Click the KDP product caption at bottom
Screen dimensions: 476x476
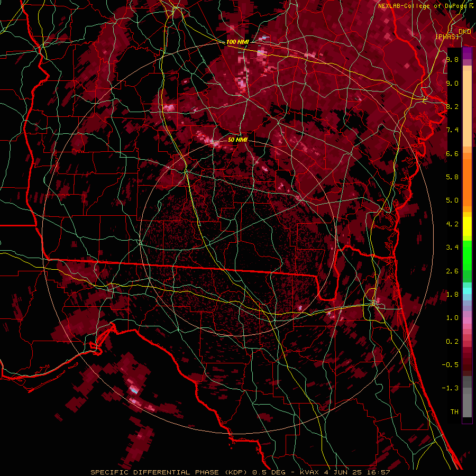(240, 472)
